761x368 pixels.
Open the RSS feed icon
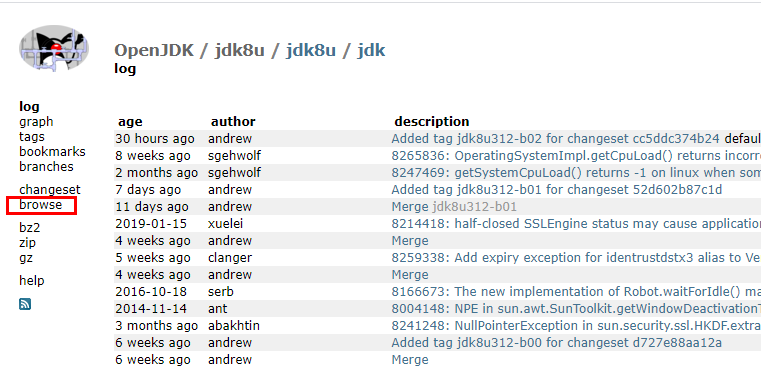point(25,304)
